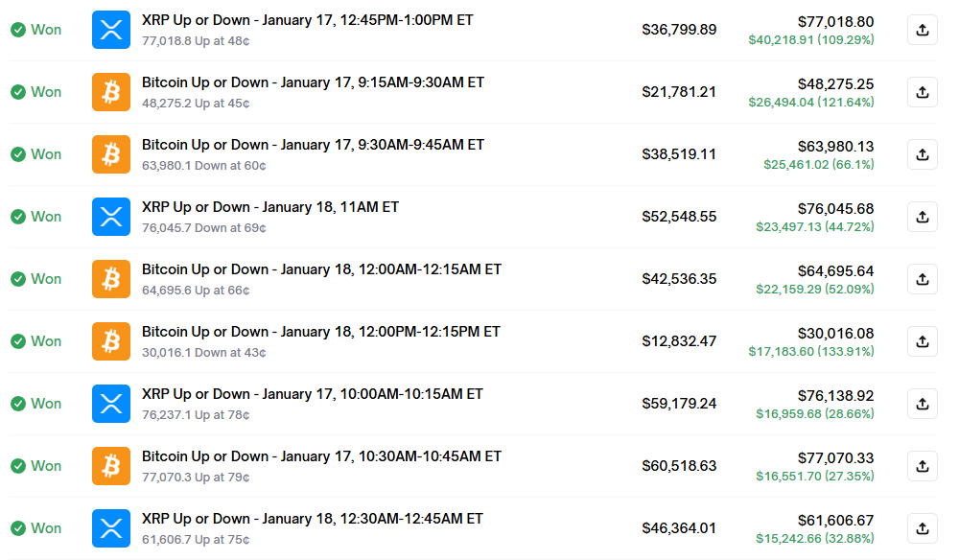Open Bitcoin Up or Down January 18, 12:00AM-12:15AM

coord(321,269)
